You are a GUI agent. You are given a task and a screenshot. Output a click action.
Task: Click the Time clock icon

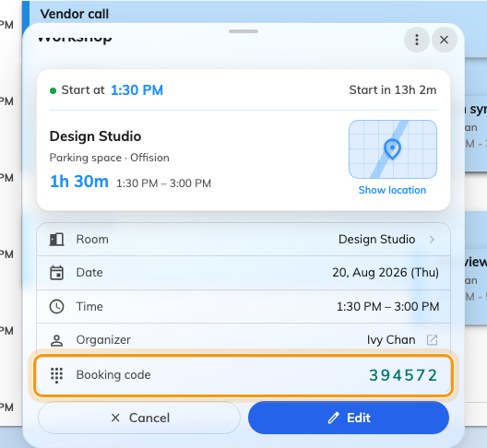pos(56,306)
